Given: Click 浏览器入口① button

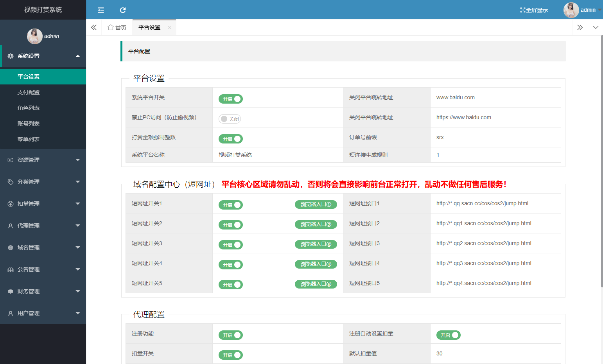Looking at the screenshot, I should 316,204.
